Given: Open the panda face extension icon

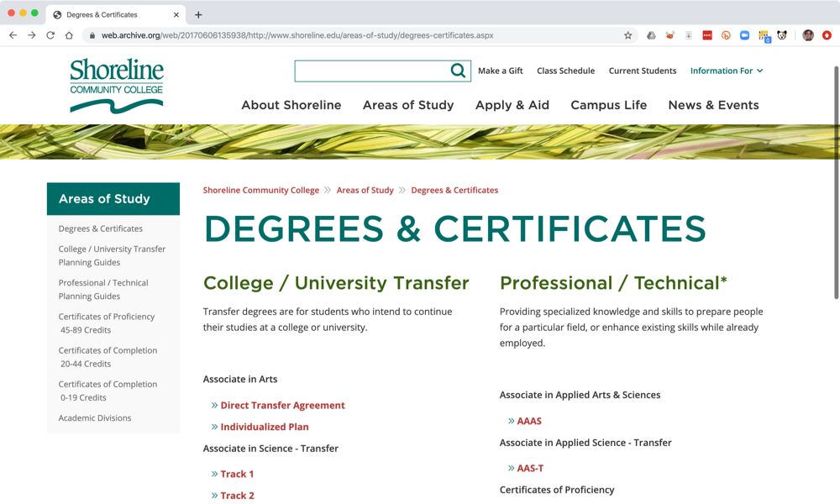Looking at the screenshot, I should tap(782, 35).
